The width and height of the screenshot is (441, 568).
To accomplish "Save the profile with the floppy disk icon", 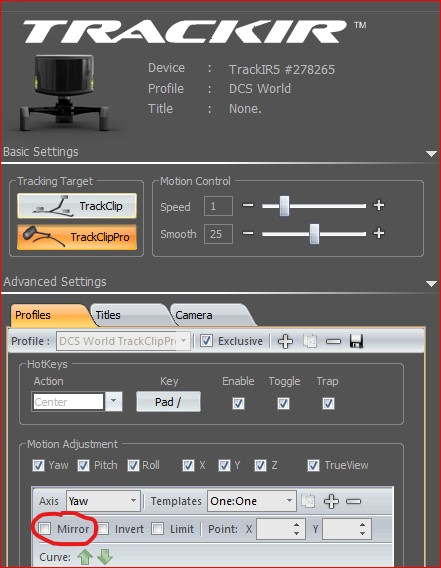I will [x=356, y=341].
